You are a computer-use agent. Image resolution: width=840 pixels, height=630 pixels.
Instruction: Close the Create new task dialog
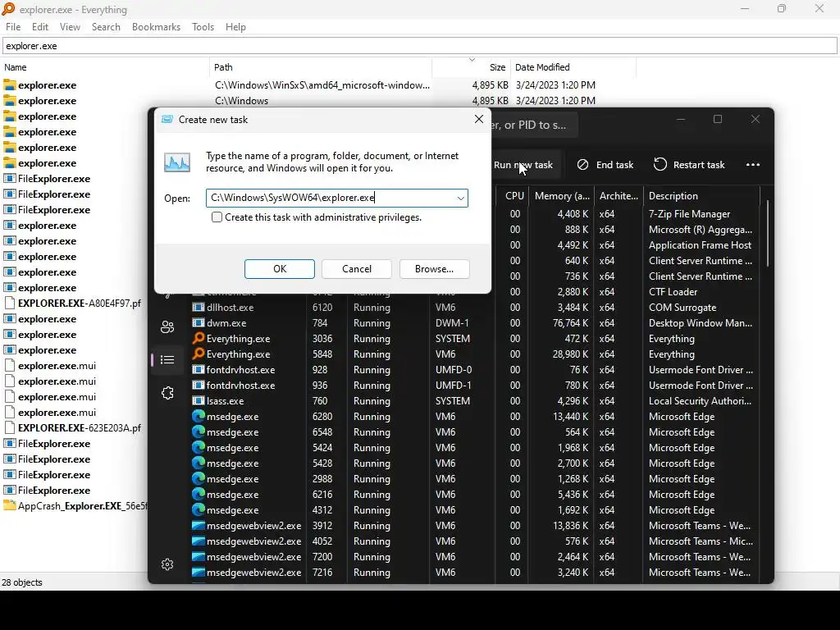coord(479,119)
